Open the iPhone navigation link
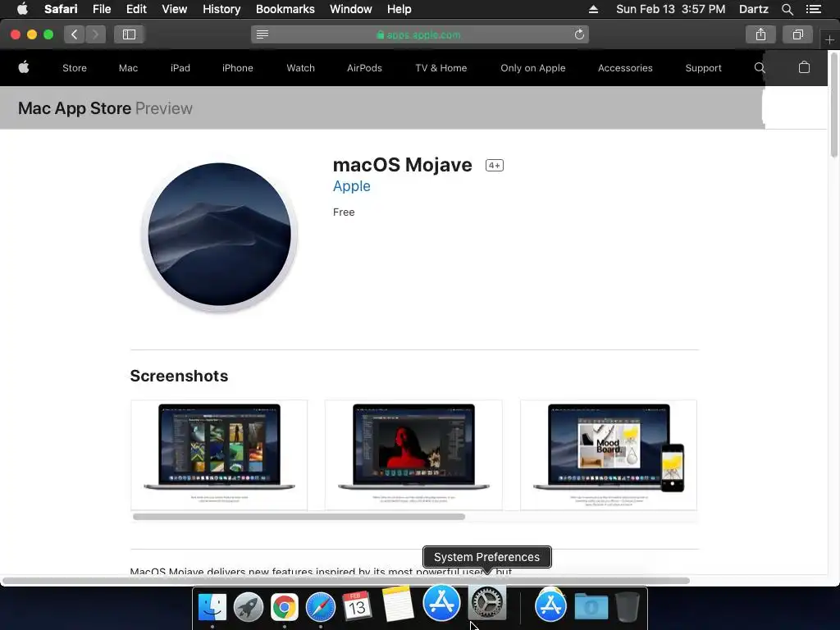840x630 pixels. click(237, 68)
